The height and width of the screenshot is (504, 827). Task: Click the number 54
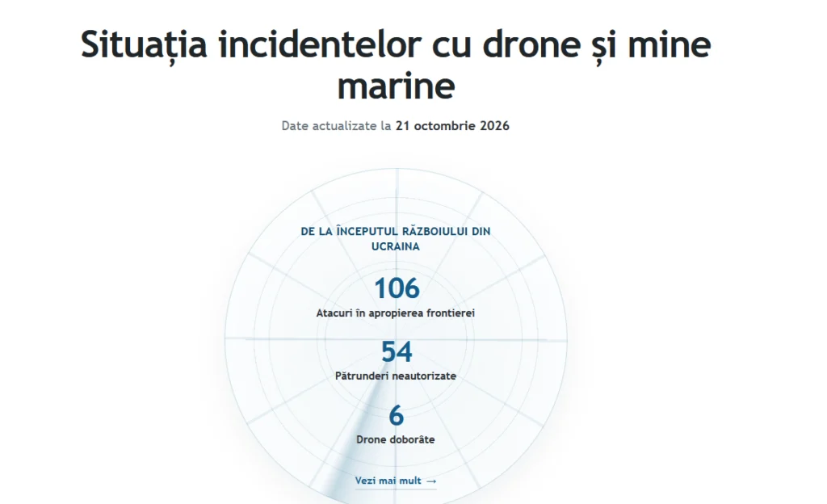click(396, 351)
